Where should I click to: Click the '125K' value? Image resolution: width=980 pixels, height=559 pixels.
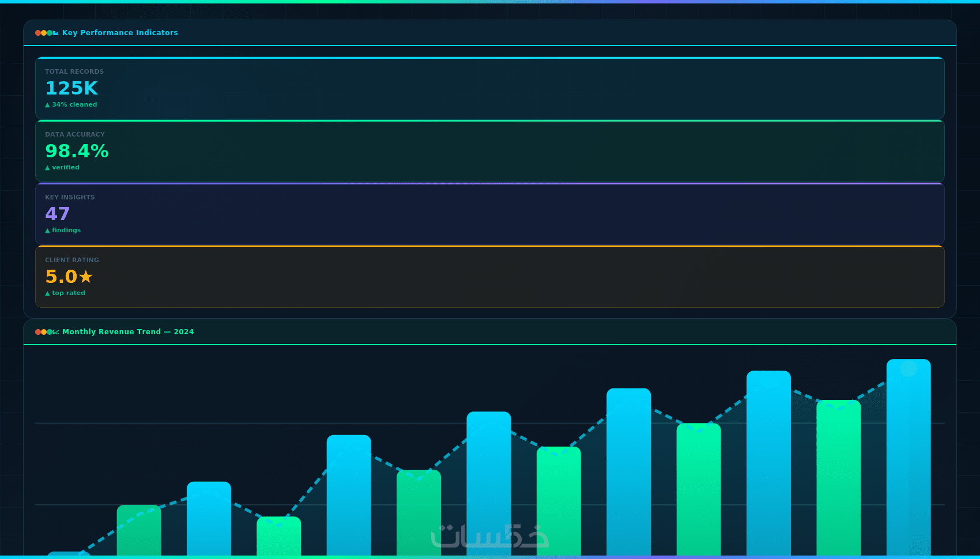(71, 88)
